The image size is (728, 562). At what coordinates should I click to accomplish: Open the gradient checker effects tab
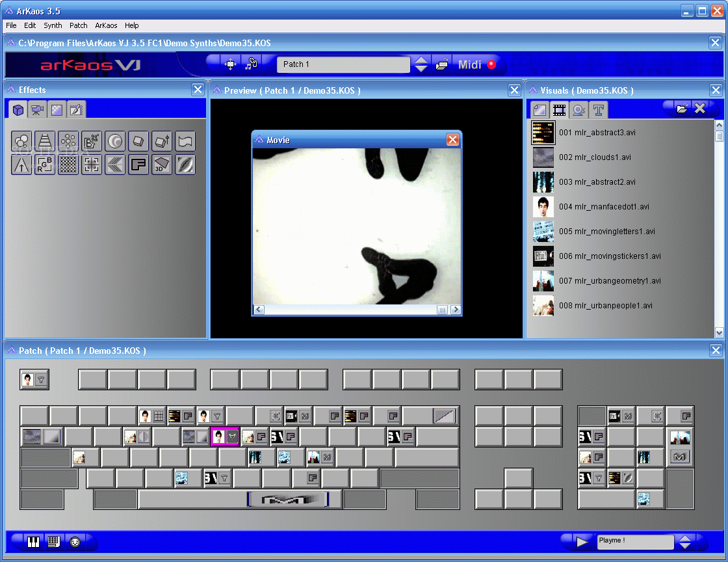pyautogui.click(x=57, y=110)
